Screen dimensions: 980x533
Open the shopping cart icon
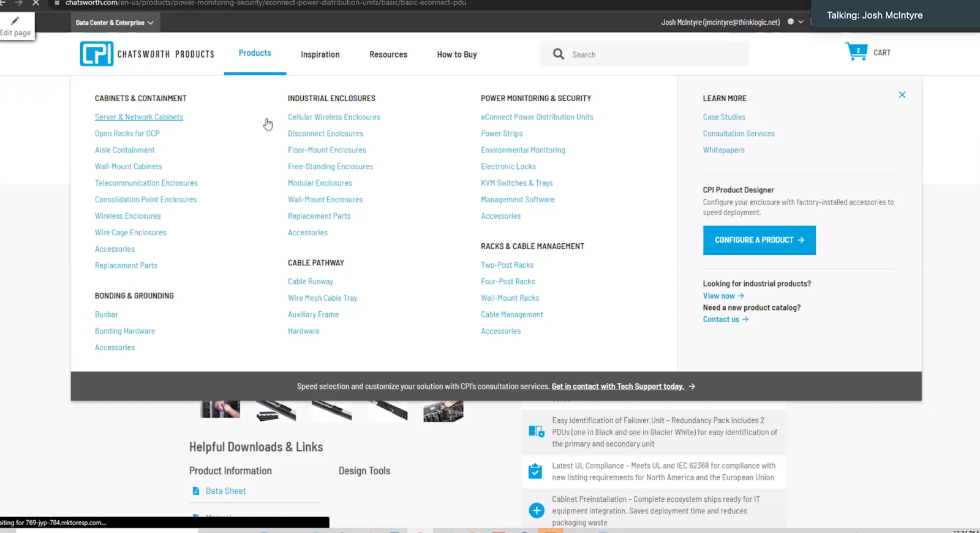pyautogui.click(x=856, y=51)
